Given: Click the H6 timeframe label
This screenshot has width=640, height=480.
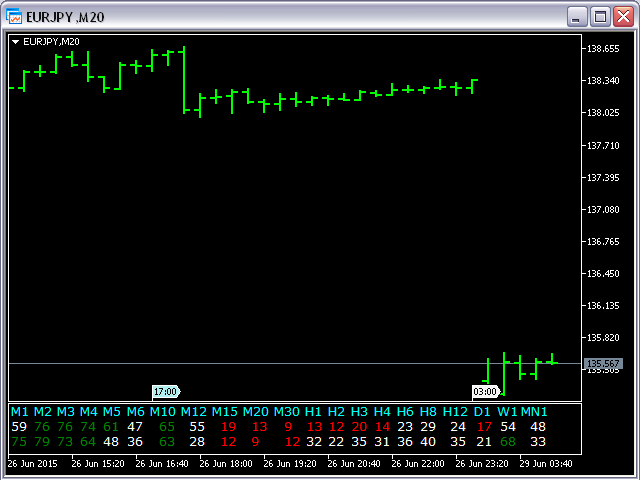Looking at the screenshot, I should pos(405,411).
